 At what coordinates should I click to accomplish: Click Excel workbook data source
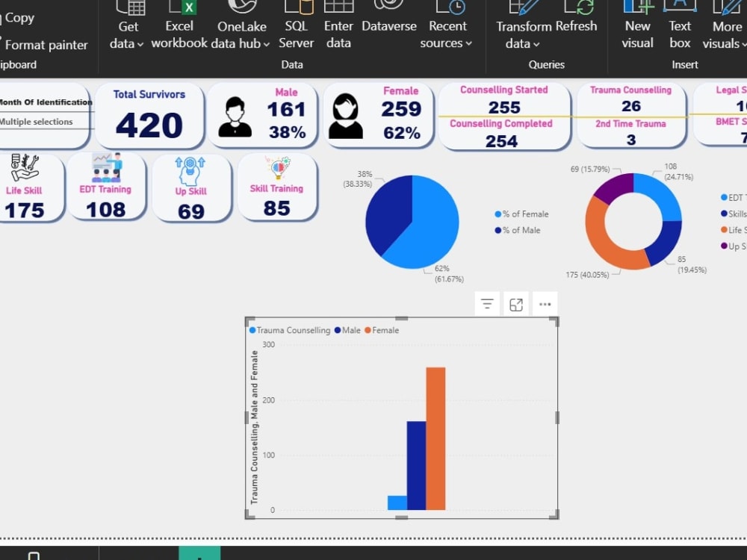tap(179, 25)
